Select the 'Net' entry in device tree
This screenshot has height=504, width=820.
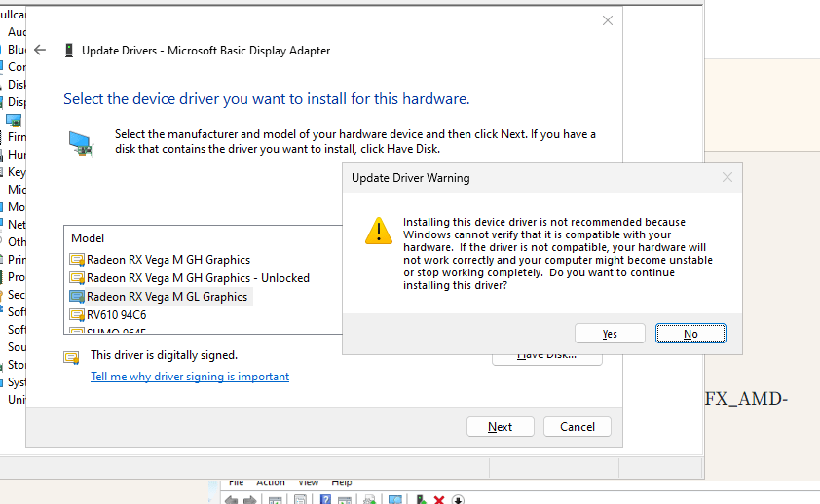pos(17,225)
